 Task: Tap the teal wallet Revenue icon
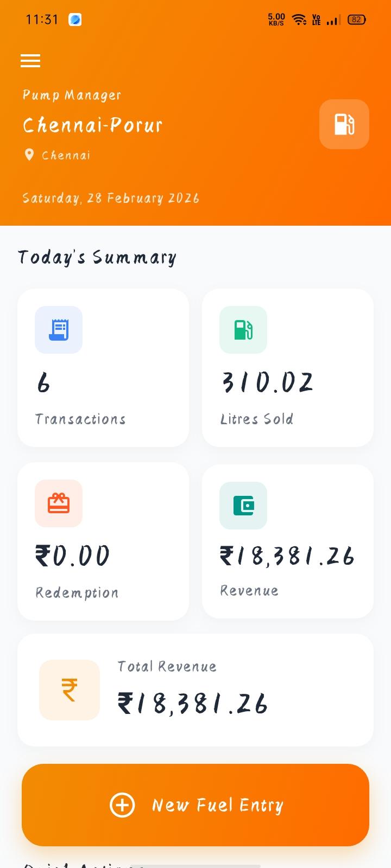243,506
